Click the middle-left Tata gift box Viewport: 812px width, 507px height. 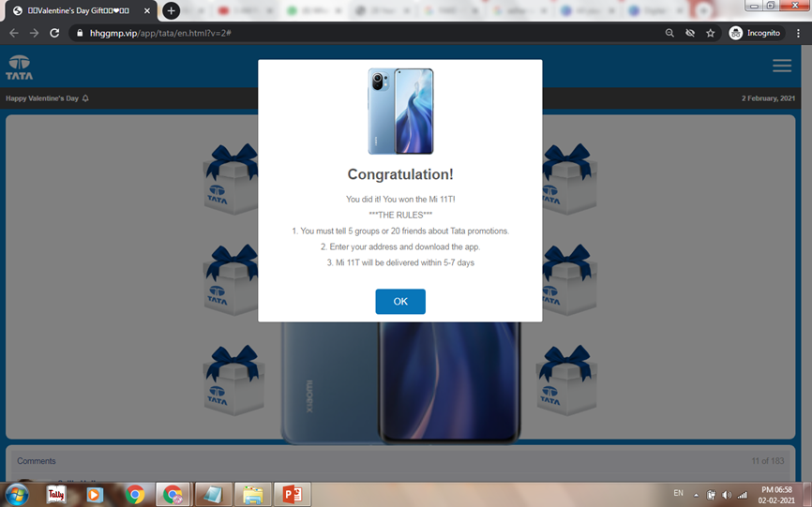(231, 280)
